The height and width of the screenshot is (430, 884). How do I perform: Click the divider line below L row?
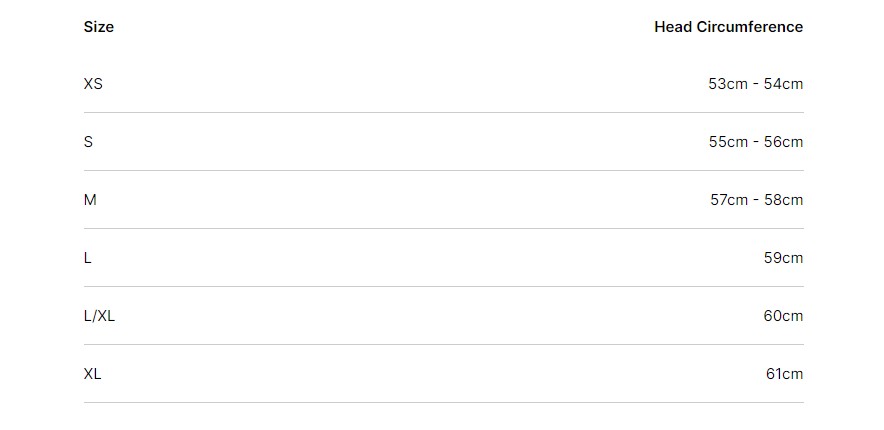click(x=444, y=287)
